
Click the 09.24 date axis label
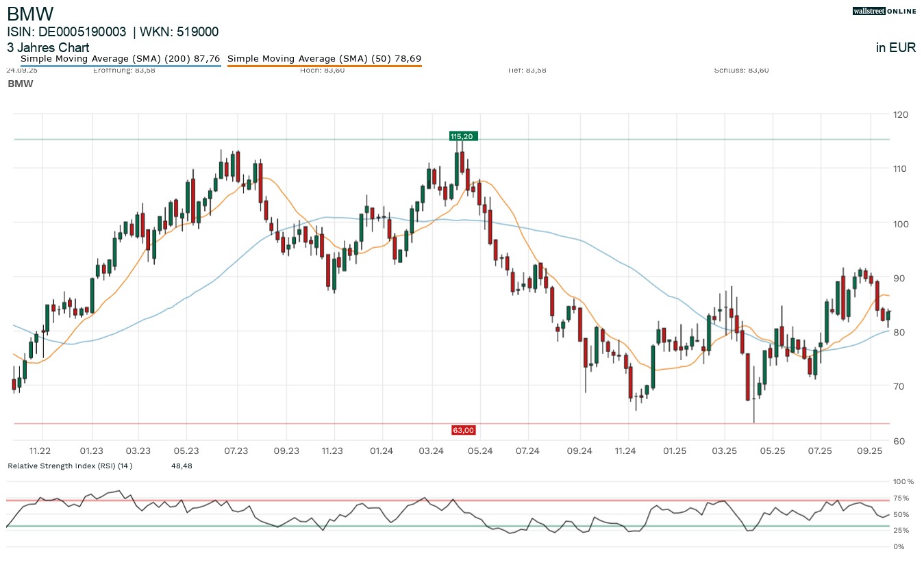[x=579, y=451]
